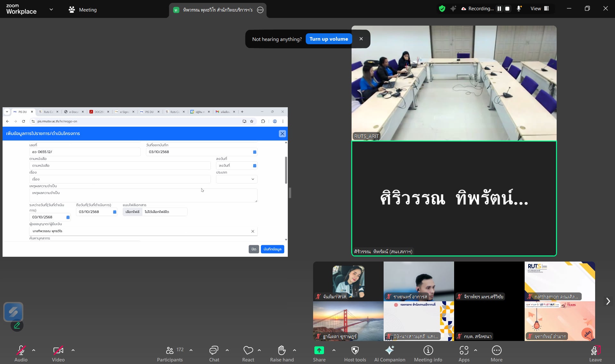Open the Participants panel
Viewport: 615px width, 364px height.
click(x=170, y=354)
